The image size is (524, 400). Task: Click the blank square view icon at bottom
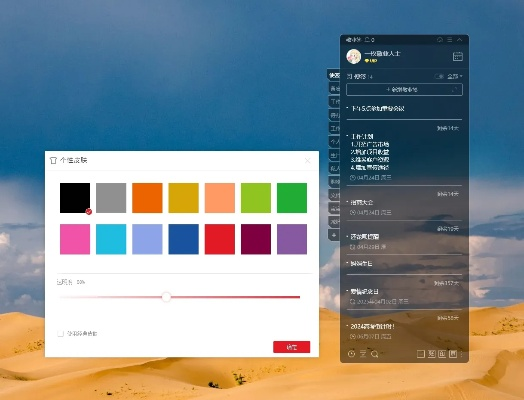coord(421,354)
